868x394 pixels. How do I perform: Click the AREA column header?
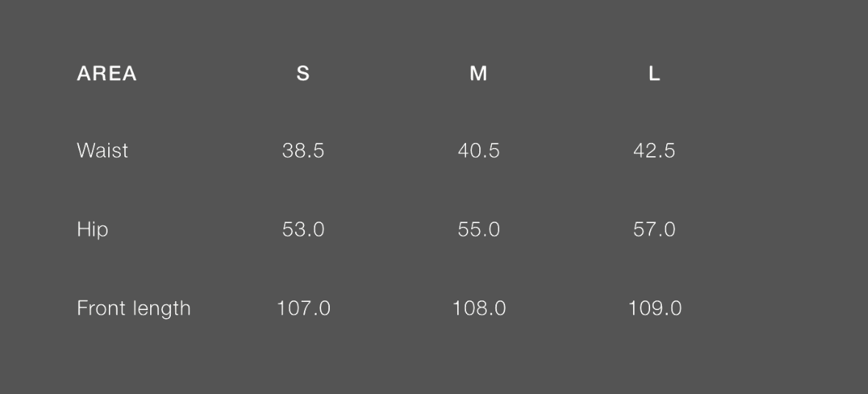click(x=107, y=74)
